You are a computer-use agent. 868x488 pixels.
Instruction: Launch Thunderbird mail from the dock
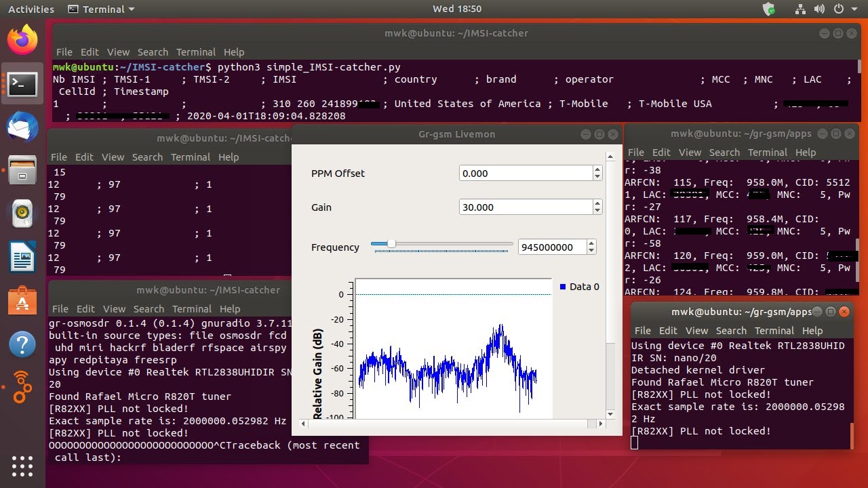[x=22, y=127]
